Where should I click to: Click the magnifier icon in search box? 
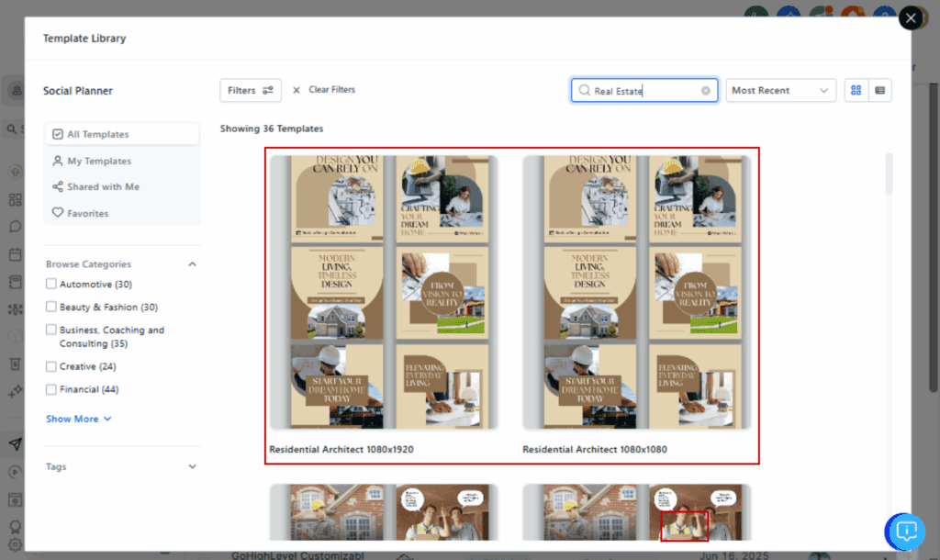(584, 91)
